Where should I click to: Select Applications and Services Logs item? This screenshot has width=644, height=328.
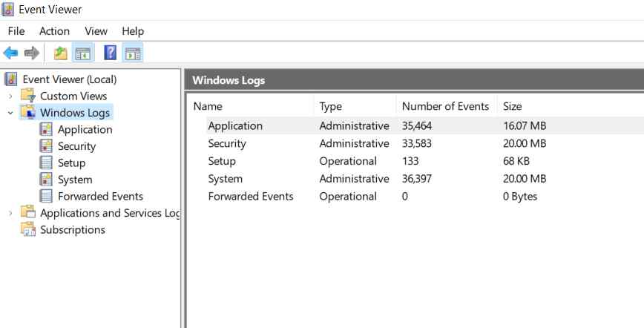click(110, 213)
